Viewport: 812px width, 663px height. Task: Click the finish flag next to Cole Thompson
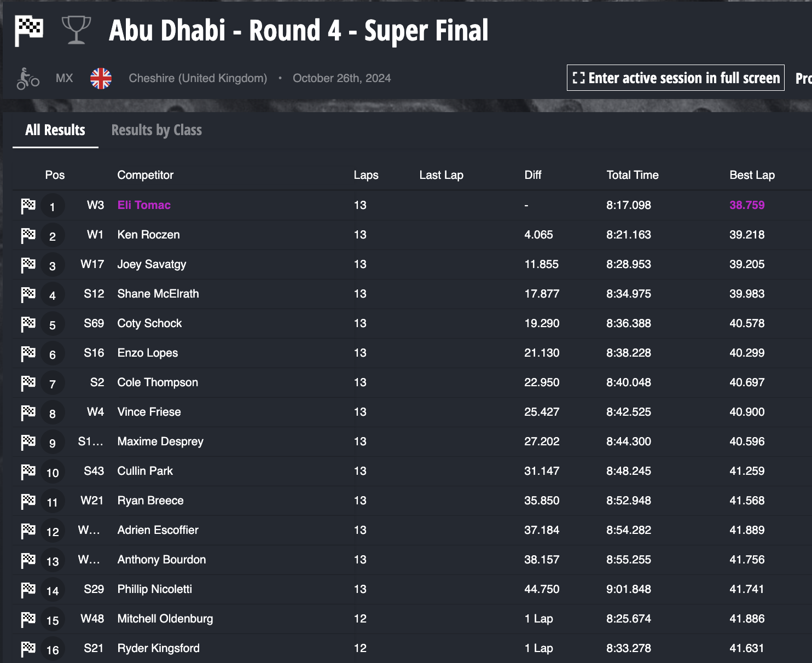pyautogui.click(x=28, y=383)
